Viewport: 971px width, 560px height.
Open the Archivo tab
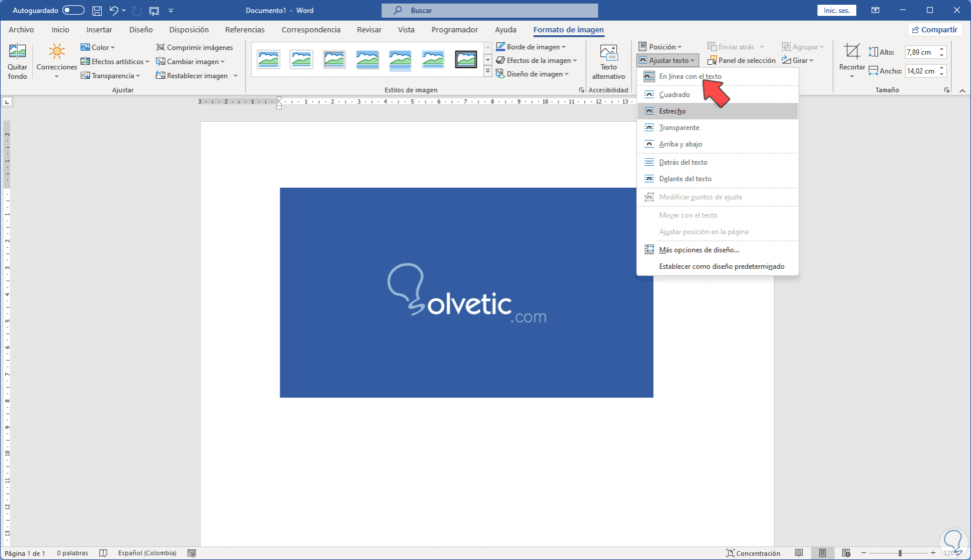[x=21, y=30]
